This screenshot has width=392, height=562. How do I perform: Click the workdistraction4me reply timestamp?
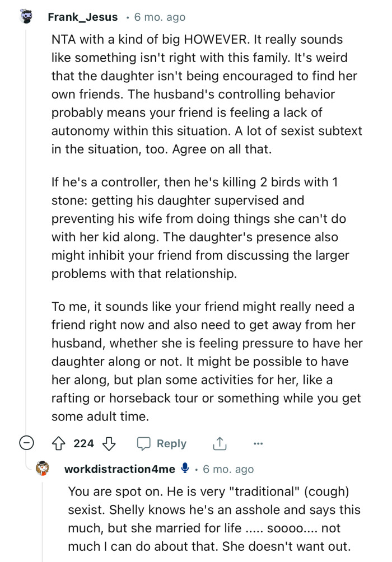tap(228, 469)
